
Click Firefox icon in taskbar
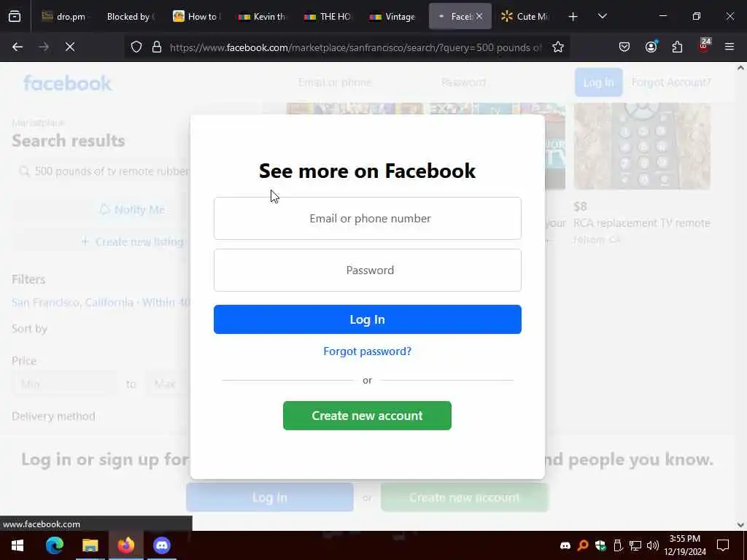point(125,545)
